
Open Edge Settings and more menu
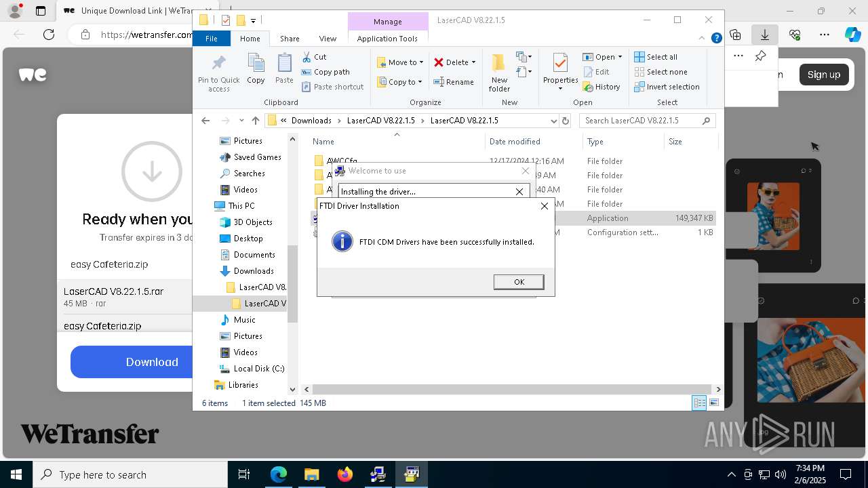824,35
